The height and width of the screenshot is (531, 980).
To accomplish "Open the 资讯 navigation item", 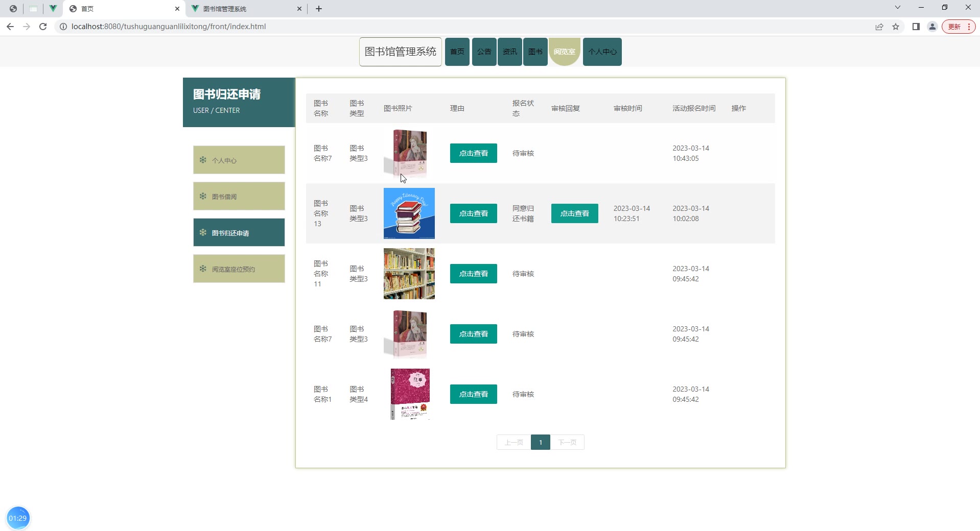I will pyautogui.click(x=510, y=52).
